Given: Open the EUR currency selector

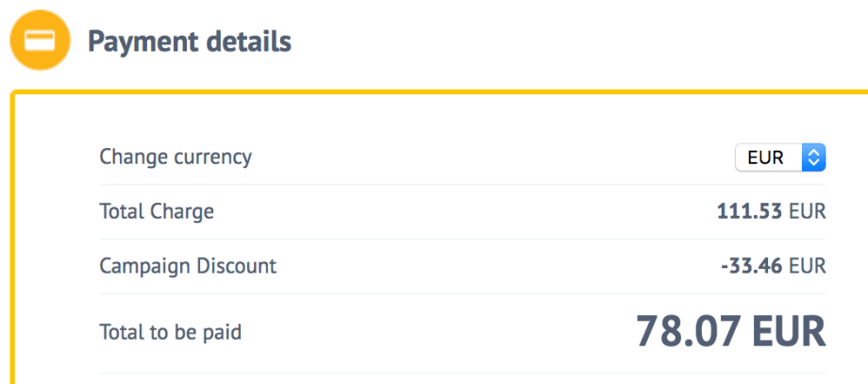Looking at the screenshot, I should (x=780, y=158).
